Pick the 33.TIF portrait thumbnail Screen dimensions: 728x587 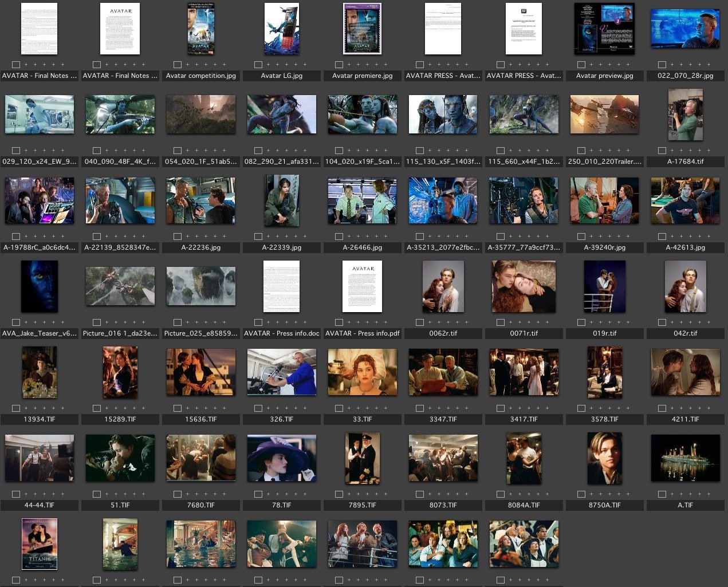tap(362, 372)
